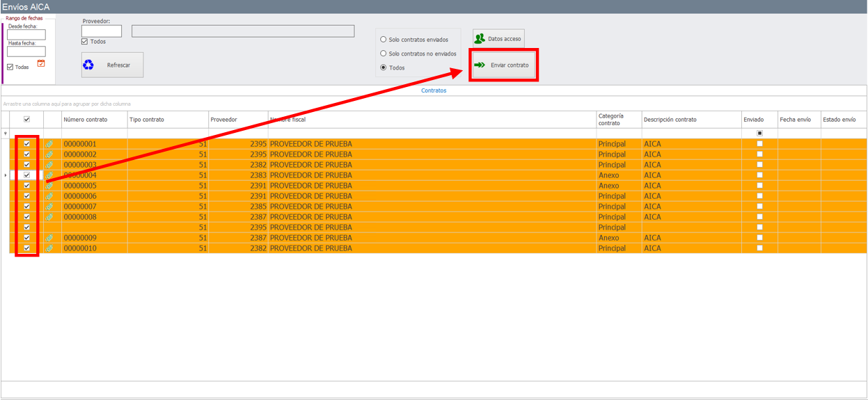
Task: Click the Enviado filter row checkbox
Action: [759, 134]
